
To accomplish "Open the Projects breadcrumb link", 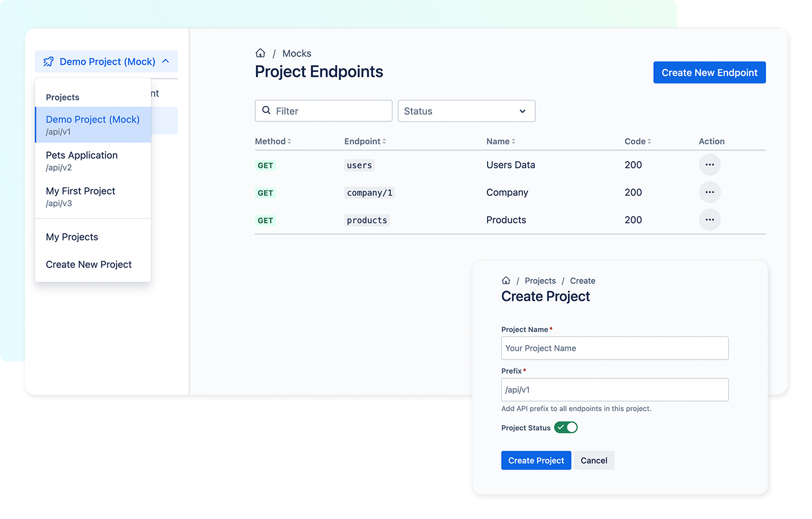I will tap(540, 280).
